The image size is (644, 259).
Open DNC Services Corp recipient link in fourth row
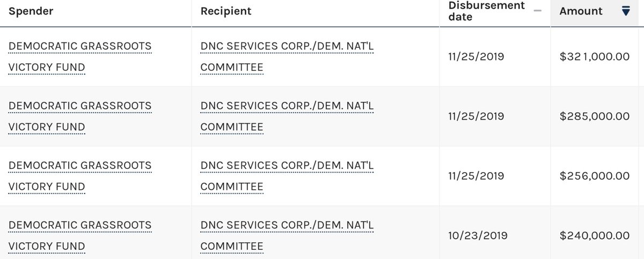click(x=287, y=235)
